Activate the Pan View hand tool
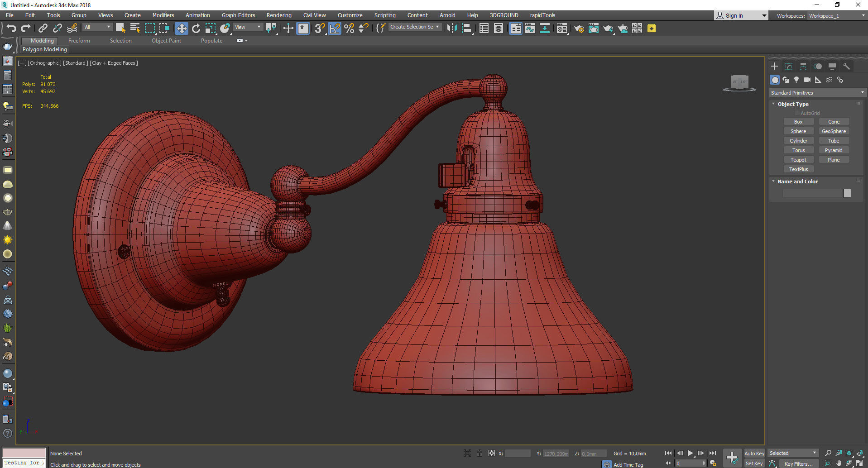This screenshot has width=868, height=468. click(x=839, y=463)
